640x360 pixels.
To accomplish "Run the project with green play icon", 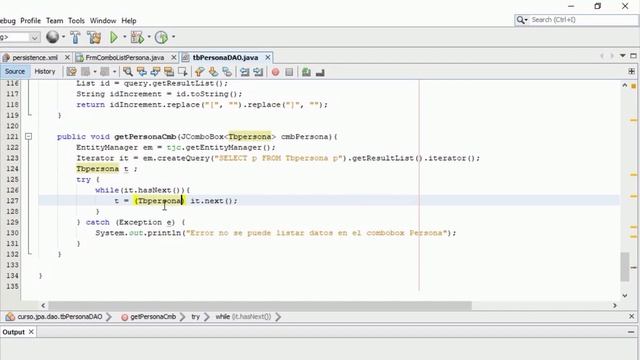I will pyautogui.click(x=114, y=37).
